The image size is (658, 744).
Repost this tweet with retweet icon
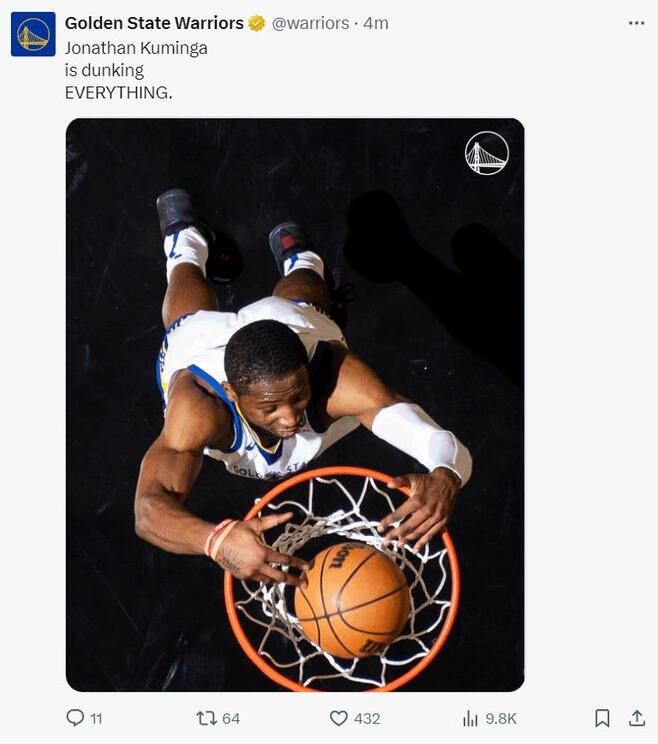pos(206,718)
